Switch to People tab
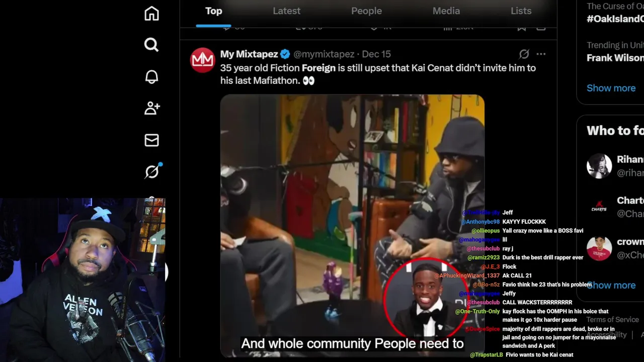 pos(366,11)
